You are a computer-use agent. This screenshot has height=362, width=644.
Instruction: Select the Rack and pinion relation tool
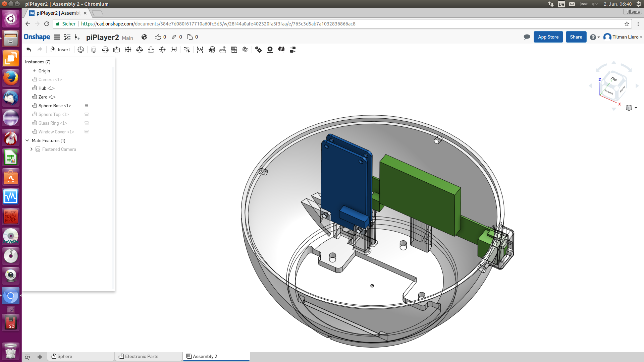pyautogui.click(x=270, y=50)
